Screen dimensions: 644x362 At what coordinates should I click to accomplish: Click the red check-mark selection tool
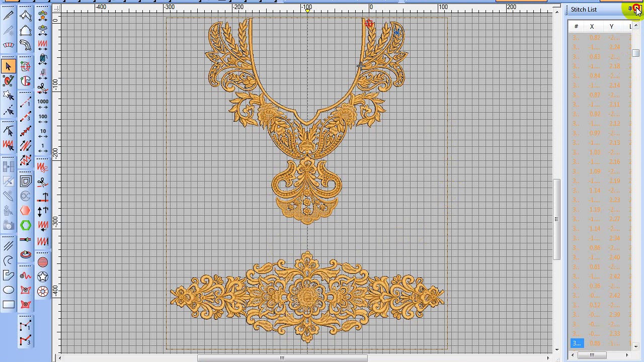click(9, 80)
